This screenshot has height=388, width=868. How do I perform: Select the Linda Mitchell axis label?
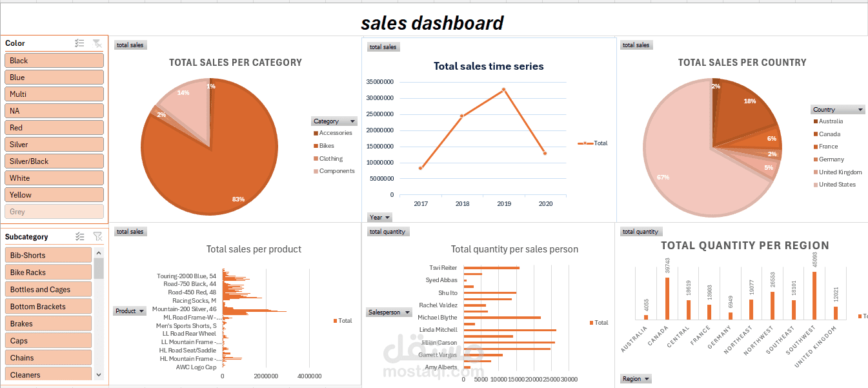[438, 330]
